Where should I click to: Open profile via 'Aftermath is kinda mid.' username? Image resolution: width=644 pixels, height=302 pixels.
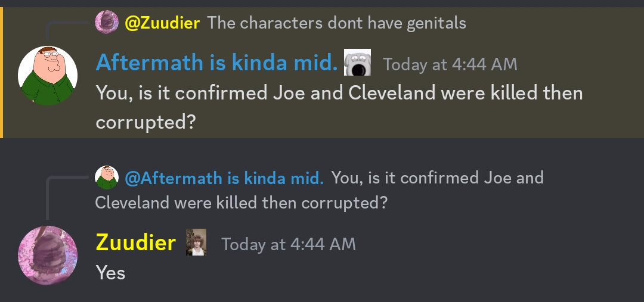(x=216, y=63)
